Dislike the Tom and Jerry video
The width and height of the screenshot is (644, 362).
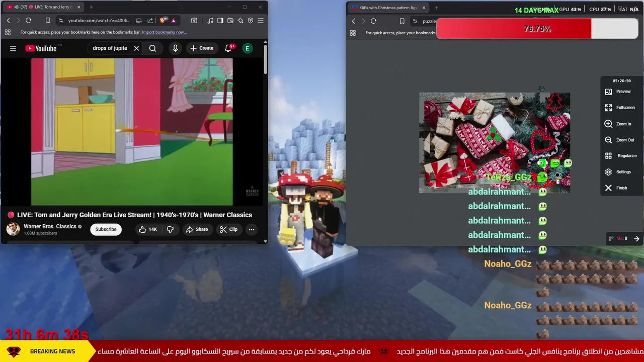(x=170, y=229)
